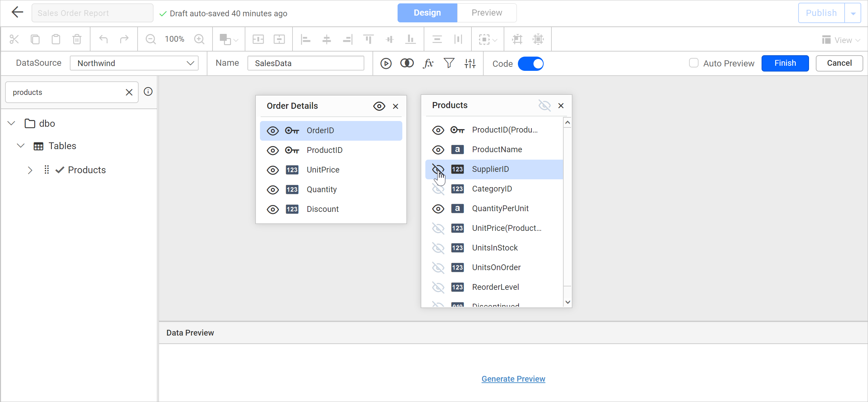Click the Copy icon in toolbar
This screenshot has height=402, width=868.
click(x=35, y=39)
